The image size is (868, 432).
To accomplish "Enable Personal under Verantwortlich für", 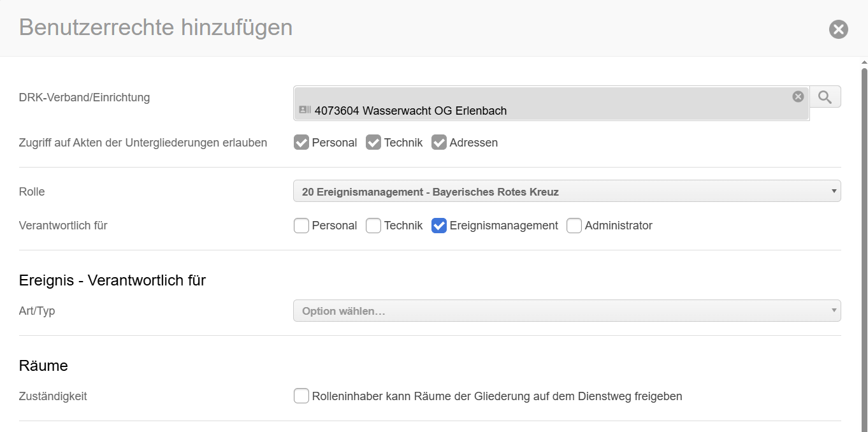I will coord(301,226).
